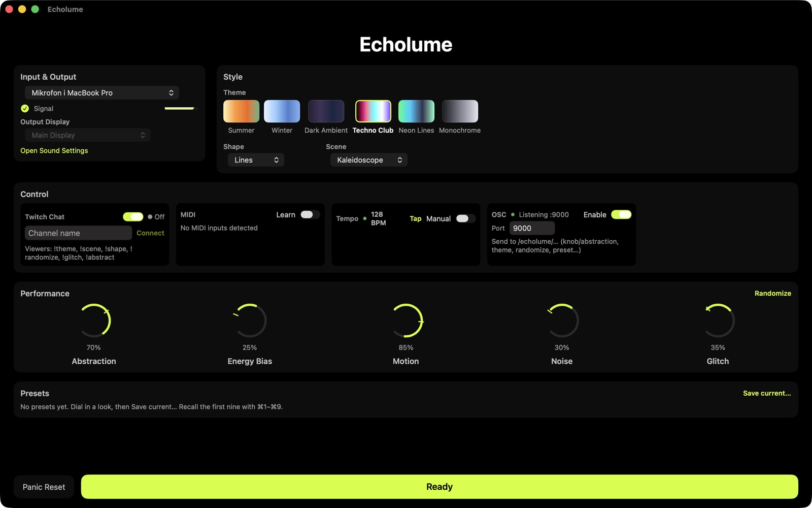
Task: Click the green Signal checkmark icon
Action: tap(25, 109)
